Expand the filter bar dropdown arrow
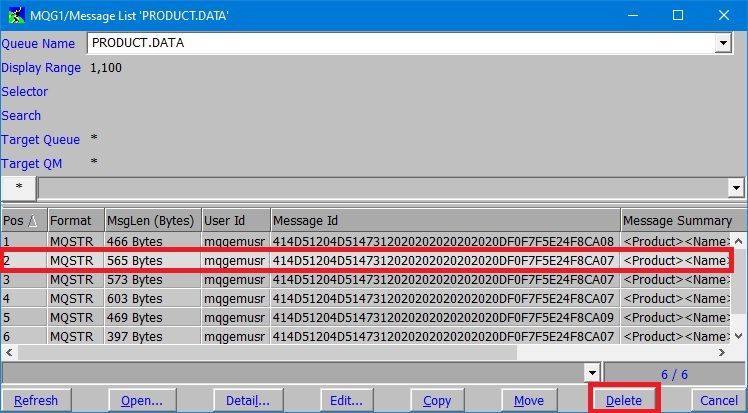This screenshot has width=748, height=413. [736, 188]
